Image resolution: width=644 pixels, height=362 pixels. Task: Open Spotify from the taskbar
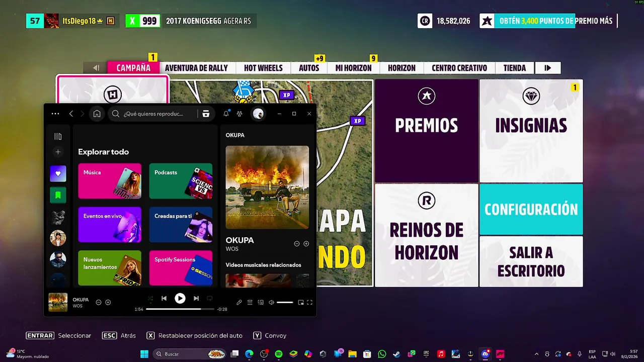point(279,354)
